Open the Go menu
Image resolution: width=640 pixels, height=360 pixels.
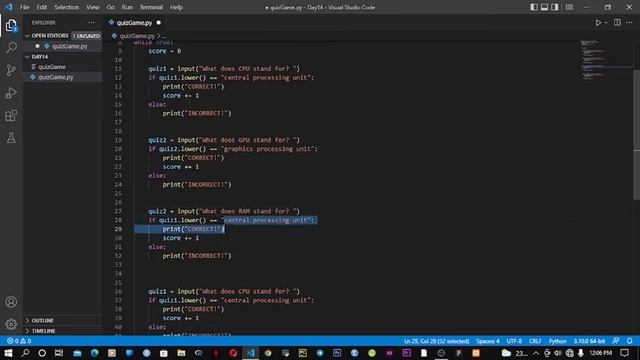tap(110, 7)
